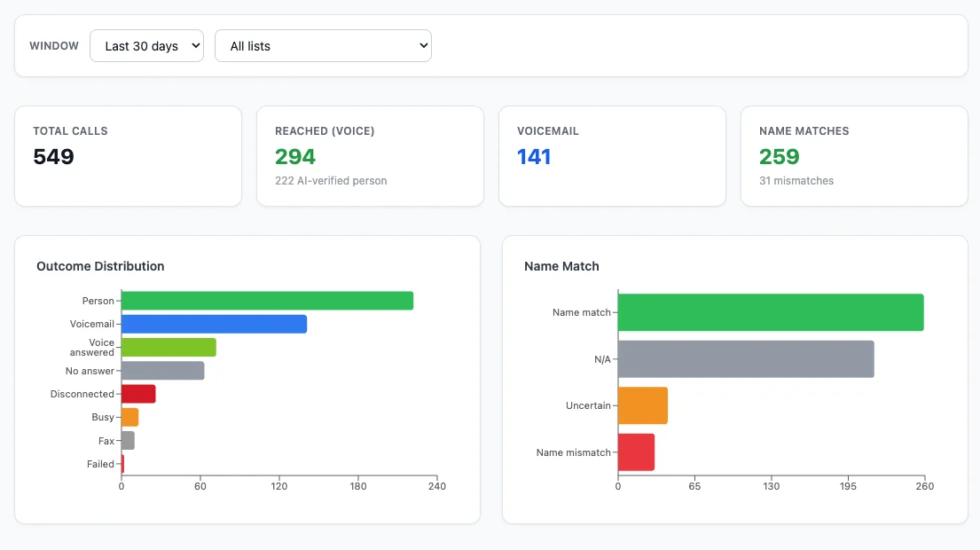Open the All lists dropdown

click(x=323, y=45)
